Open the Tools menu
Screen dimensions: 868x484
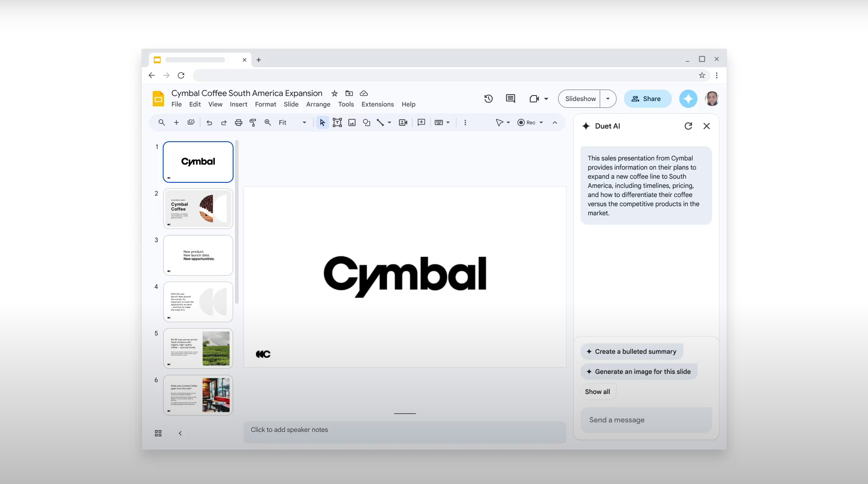pyautogui.click(x=346, y=104)
